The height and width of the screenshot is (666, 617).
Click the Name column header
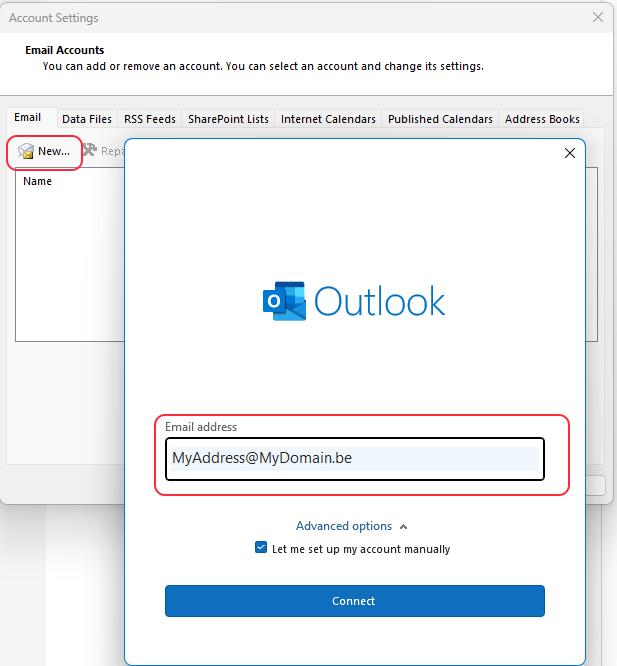point(37,181)
